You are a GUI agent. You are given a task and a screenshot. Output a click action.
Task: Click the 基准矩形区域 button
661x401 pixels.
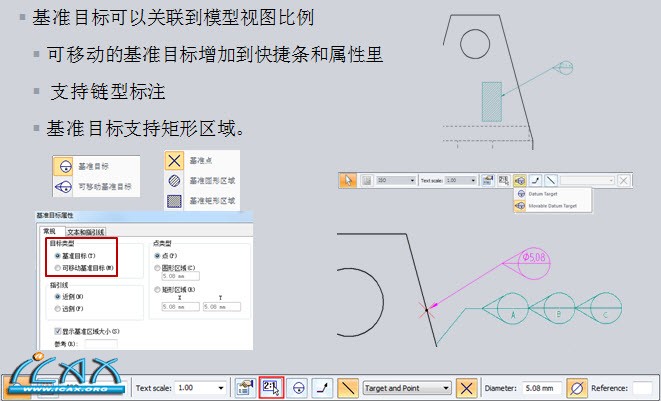204,201
